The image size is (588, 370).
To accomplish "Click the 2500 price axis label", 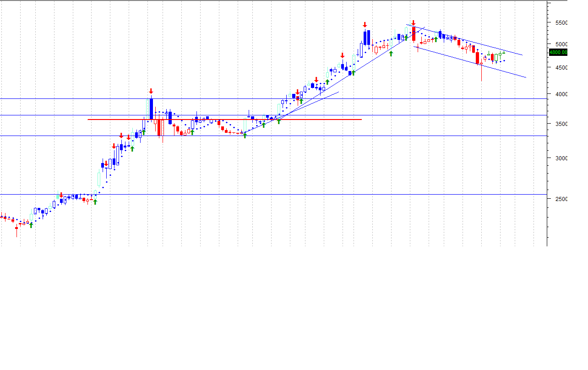I will (x=561, y=199).
